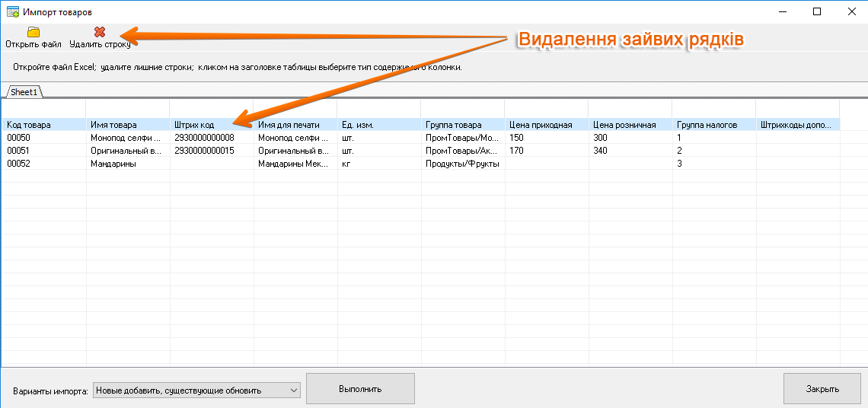Select the Имя товара column header
Screen dimensions: 868x408
point(128,125)
